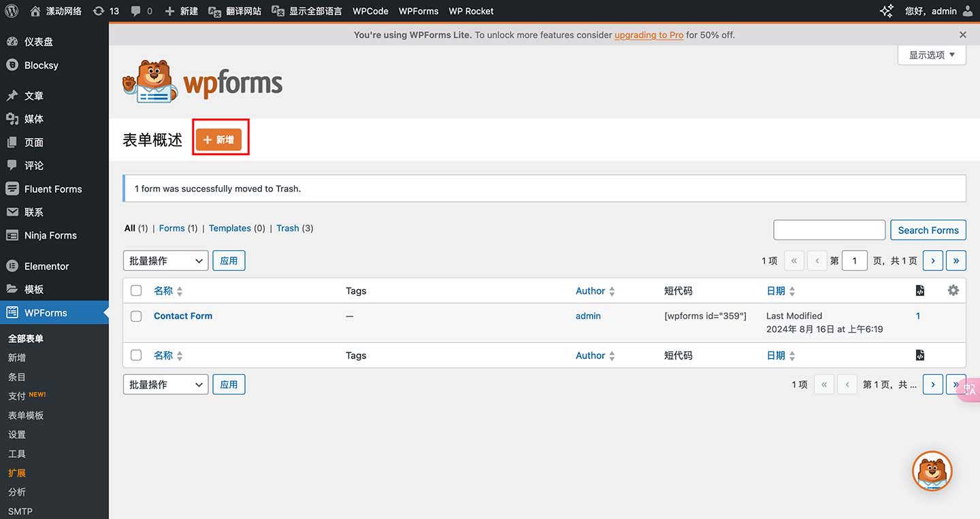Go to next page in bottom pagination
This screenshot has width=980, height=519.
coord(933,384)
